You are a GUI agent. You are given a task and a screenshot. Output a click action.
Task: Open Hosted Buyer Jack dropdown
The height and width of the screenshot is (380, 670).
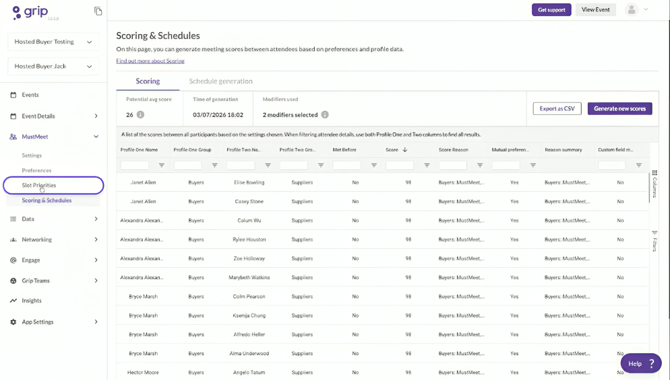coord(53,66)
